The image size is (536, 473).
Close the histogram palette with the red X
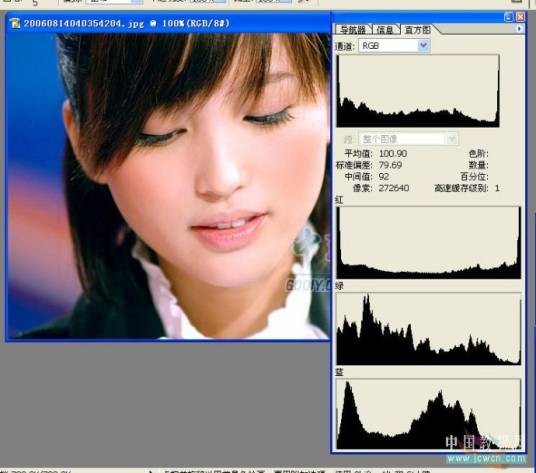[520, 17]
